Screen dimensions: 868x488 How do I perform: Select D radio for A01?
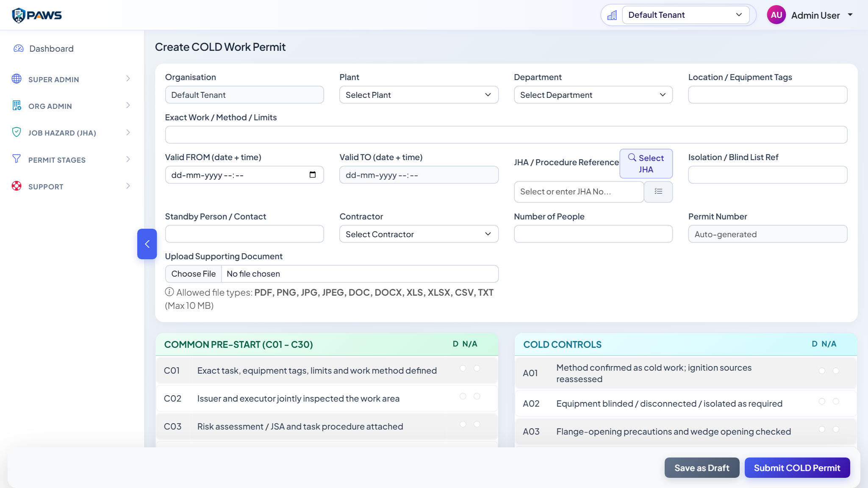[822, 371]
